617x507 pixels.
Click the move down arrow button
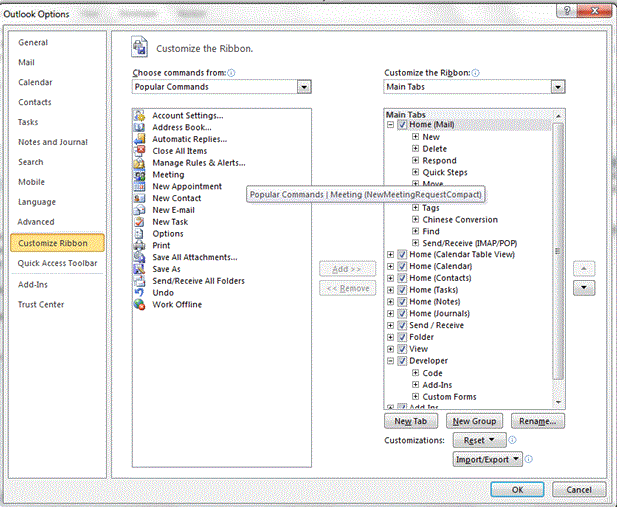pos(584,288)
